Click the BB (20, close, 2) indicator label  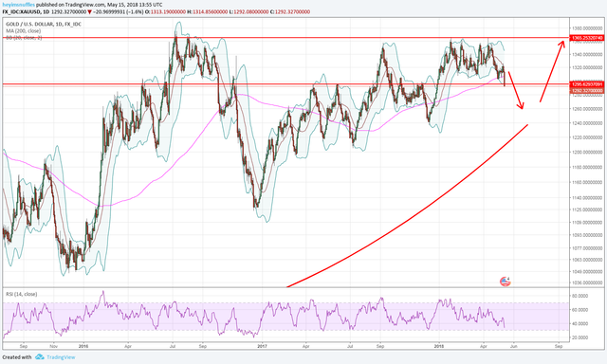pyautogui.click(x=24, y=38)
